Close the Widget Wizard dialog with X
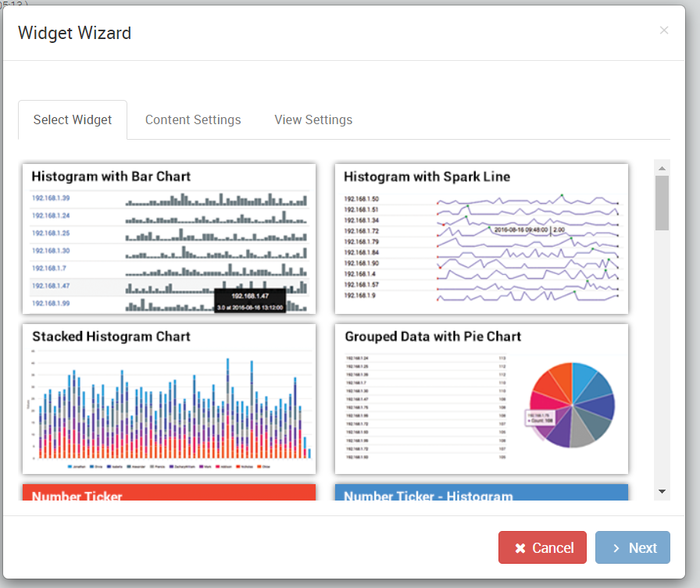The image size is (700, 588). pos(664,30)
